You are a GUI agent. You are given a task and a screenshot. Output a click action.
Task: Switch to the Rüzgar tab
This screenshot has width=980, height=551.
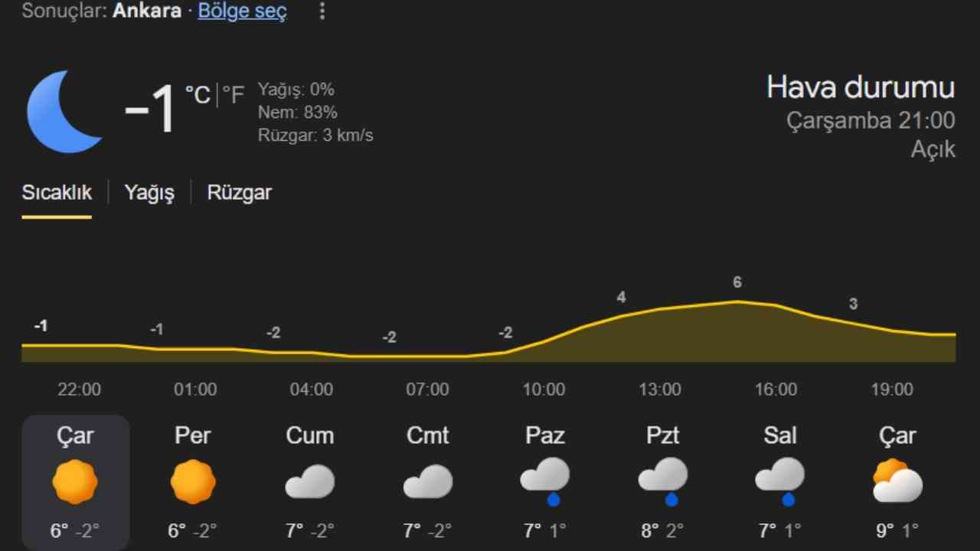click(x=239, y=193)
